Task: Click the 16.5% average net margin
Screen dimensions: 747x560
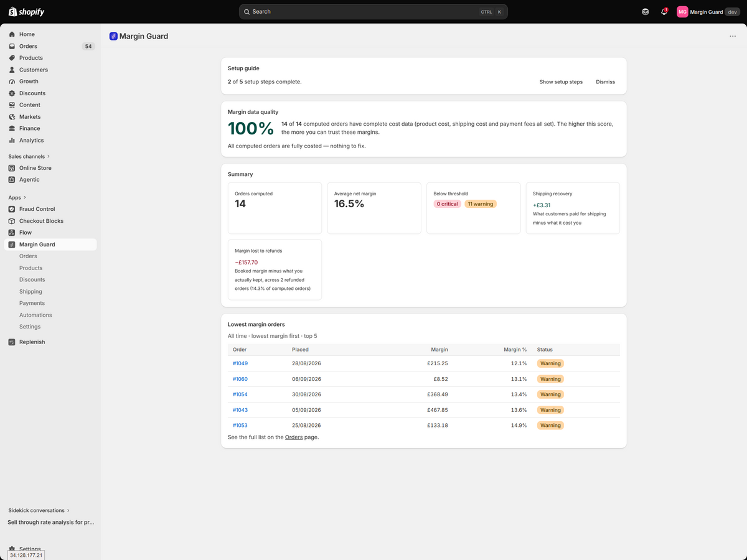Action: [349, 204]
